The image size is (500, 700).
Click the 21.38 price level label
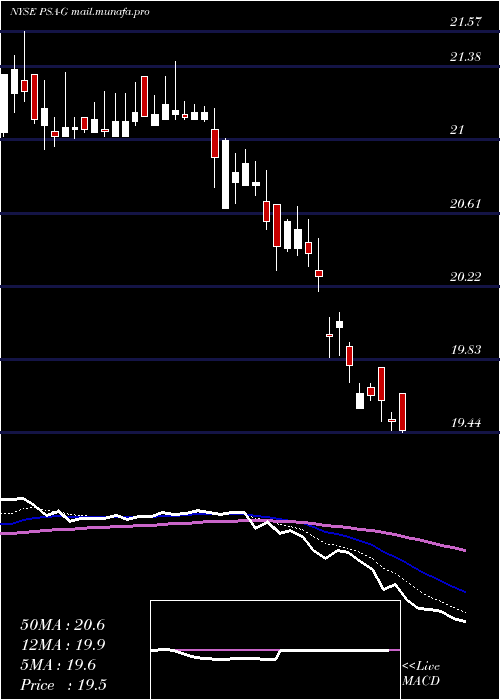click(466, 57)
